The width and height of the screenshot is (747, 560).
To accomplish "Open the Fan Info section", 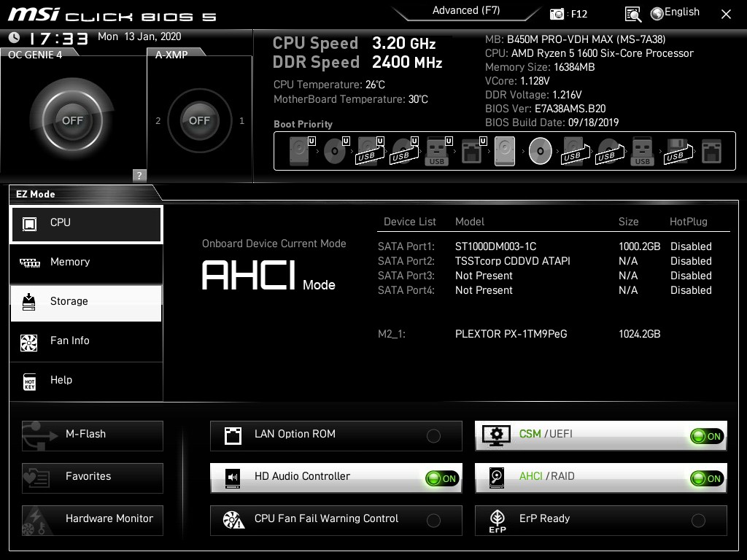I will click(86, 342).
